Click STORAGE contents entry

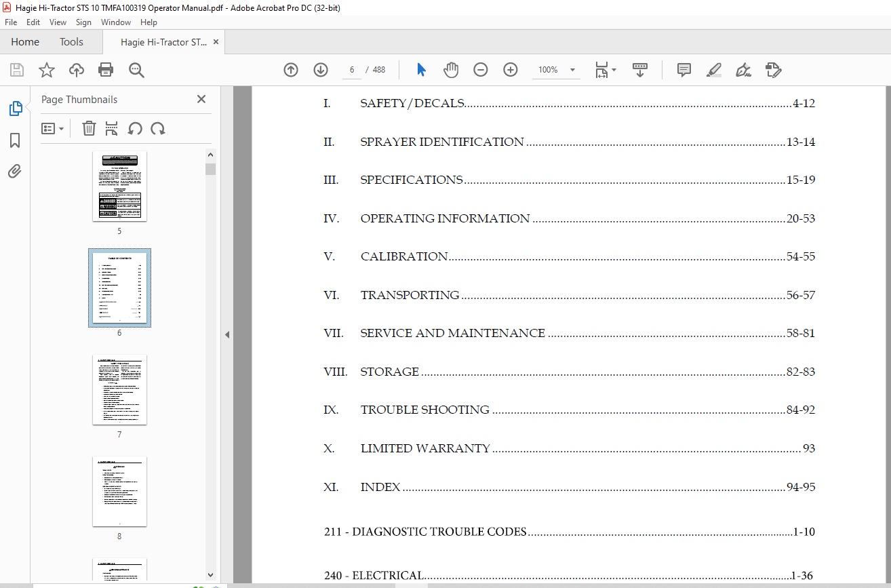(x=569, y=372)
